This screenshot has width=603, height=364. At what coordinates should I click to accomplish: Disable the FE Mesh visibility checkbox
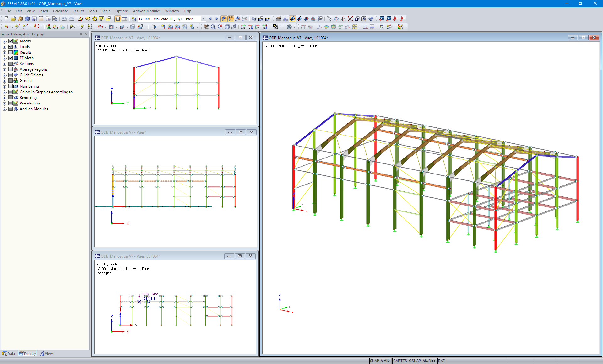coord(11,58)
